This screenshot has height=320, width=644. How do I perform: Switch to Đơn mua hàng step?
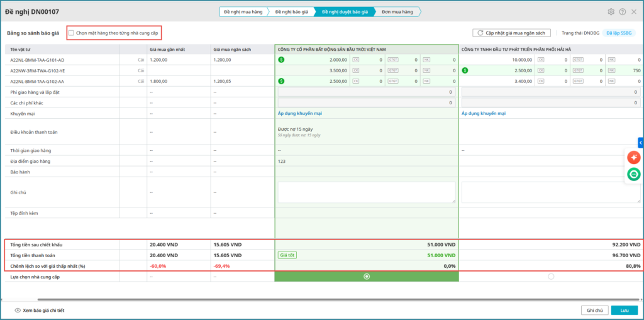coord(398,11)
